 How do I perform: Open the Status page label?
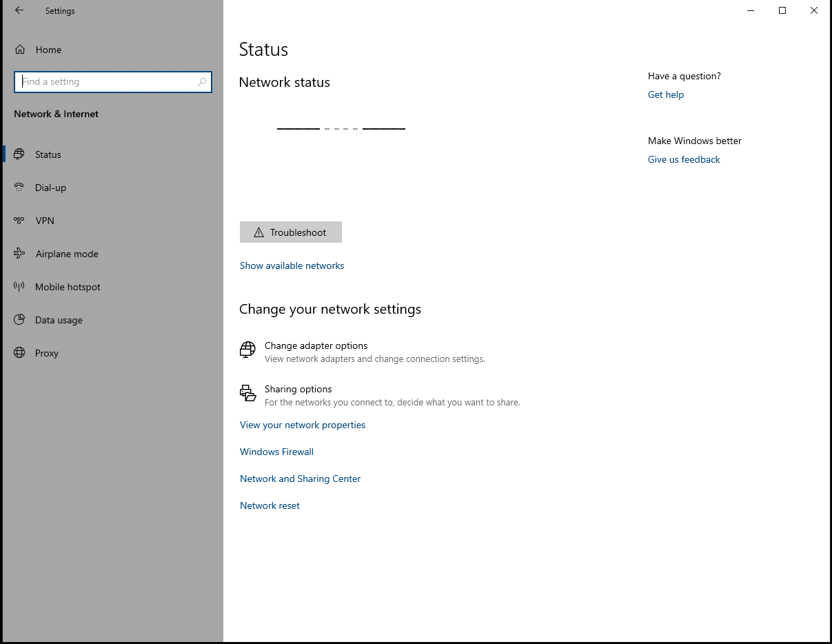(x=48, y=154)
